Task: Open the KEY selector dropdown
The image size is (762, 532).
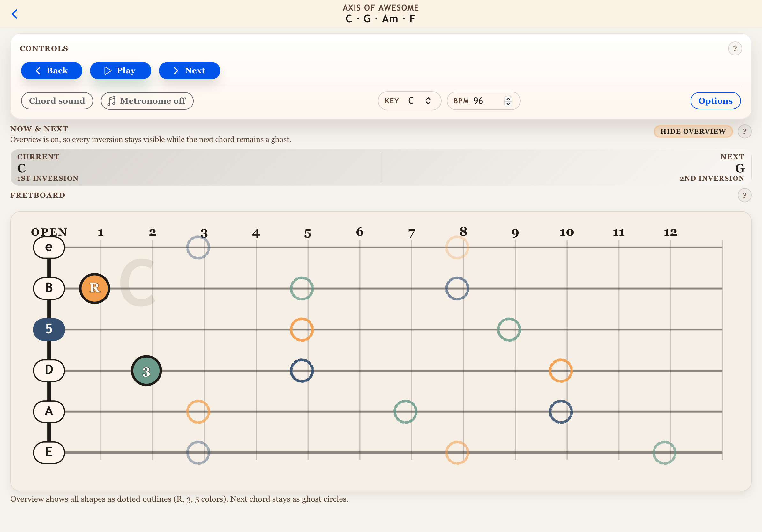Action: [409, 100]
